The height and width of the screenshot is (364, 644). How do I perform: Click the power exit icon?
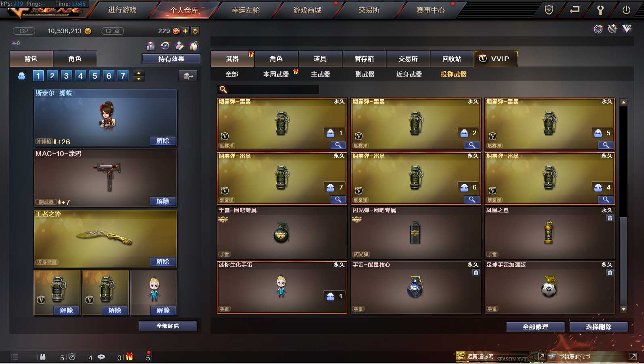pos(626,10)
